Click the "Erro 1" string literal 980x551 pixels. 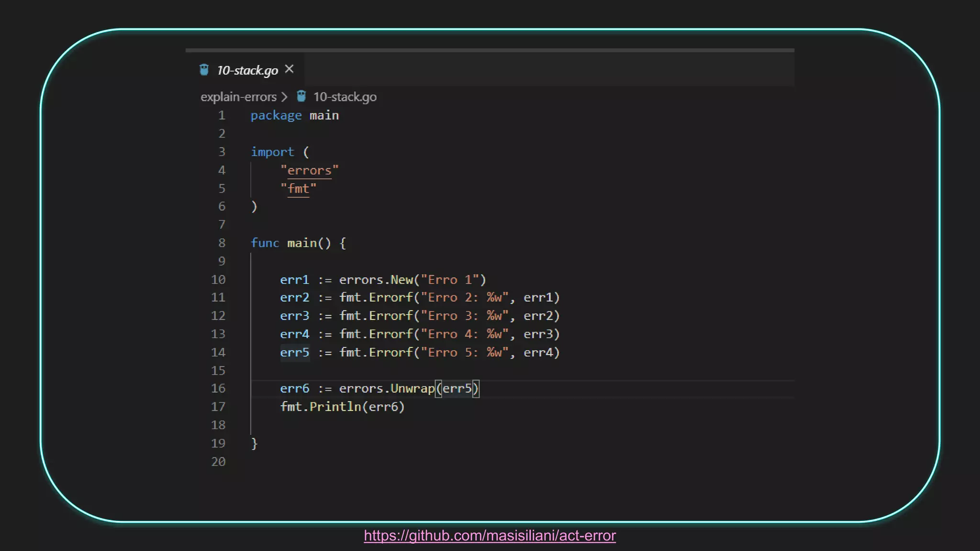[450, 280]
